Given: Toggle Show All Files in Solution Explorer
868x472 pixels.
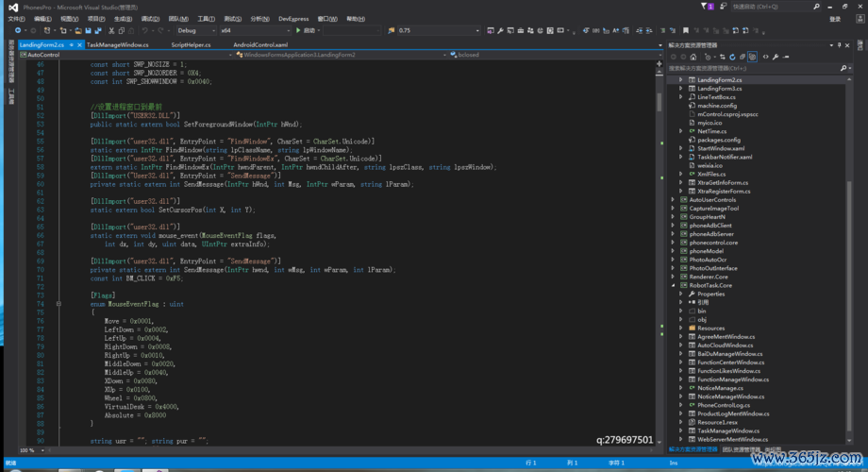Looking at the screenshot, I should tap(752, 57).
